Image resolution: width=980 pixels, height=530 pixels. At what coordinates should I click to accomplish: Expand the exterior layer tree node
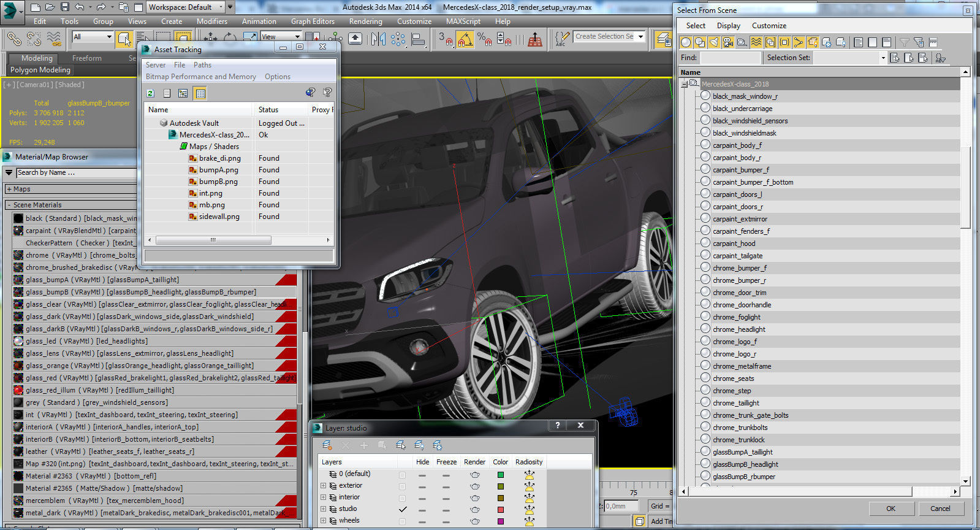point(323,486)
